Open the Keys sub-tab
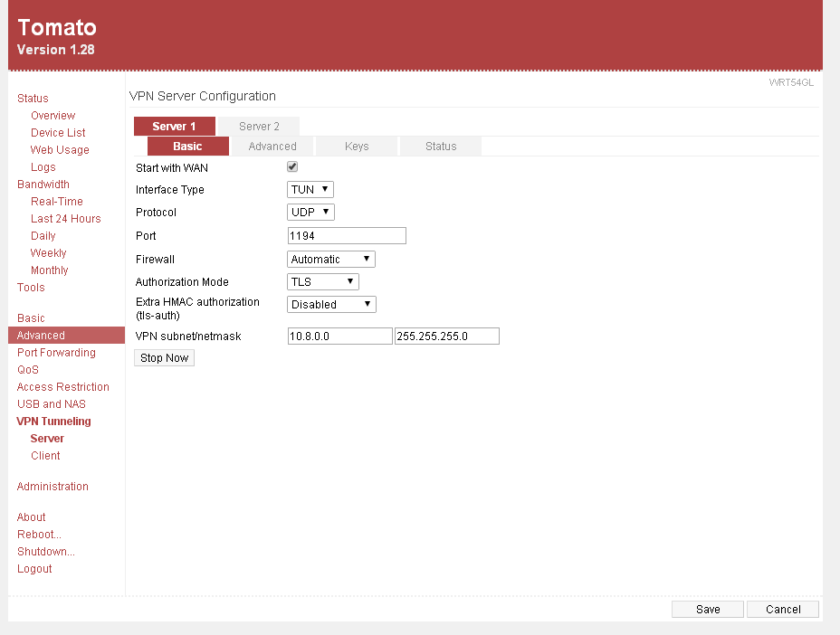This screenshot has width=840, height=635. pos(357,147)
